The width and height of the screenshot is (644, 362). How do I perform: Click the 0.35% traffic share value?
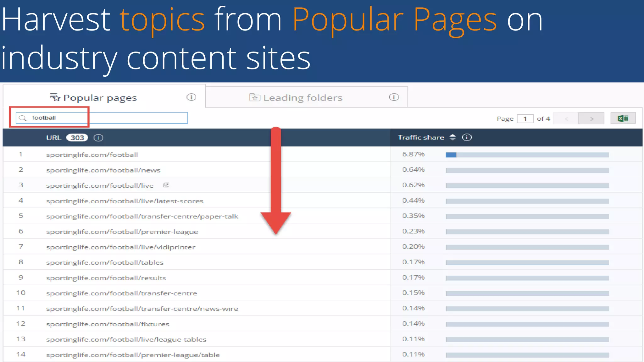[x=413, y=216]
